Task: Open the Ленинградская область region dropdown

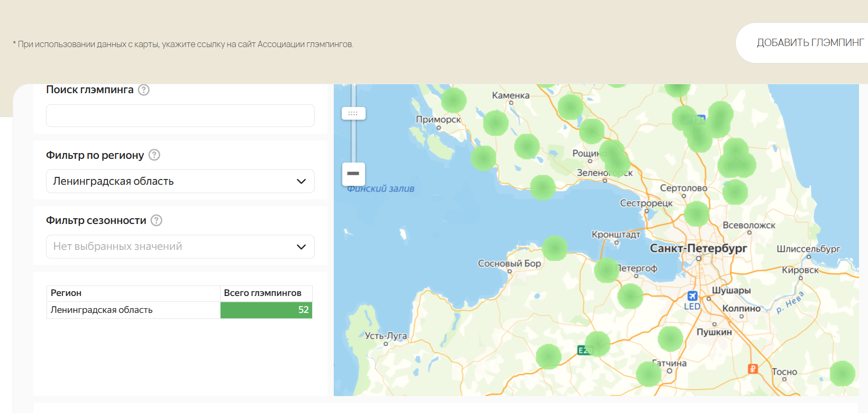Action: (x=180, y=181)
